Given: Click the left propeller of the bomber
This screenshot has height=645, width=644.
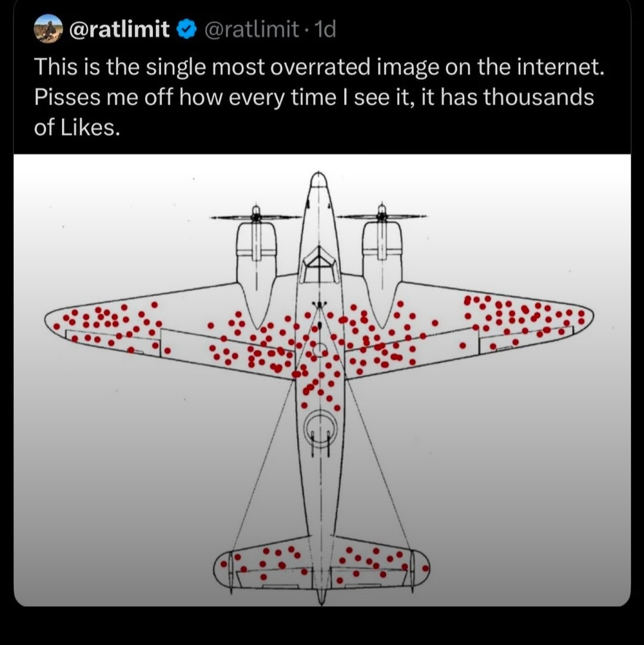Looking at the screenshot, I should coord(256,217).
